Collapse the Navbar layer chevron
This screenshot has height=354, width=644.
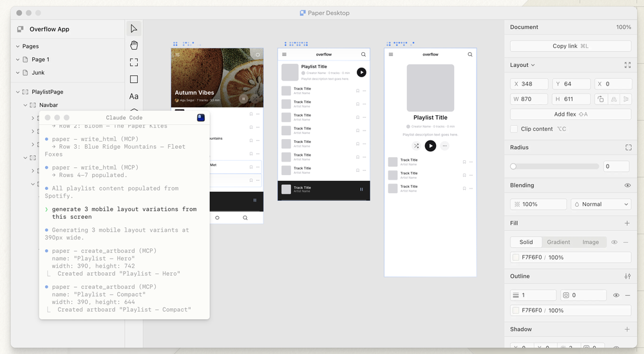point(25,105)
